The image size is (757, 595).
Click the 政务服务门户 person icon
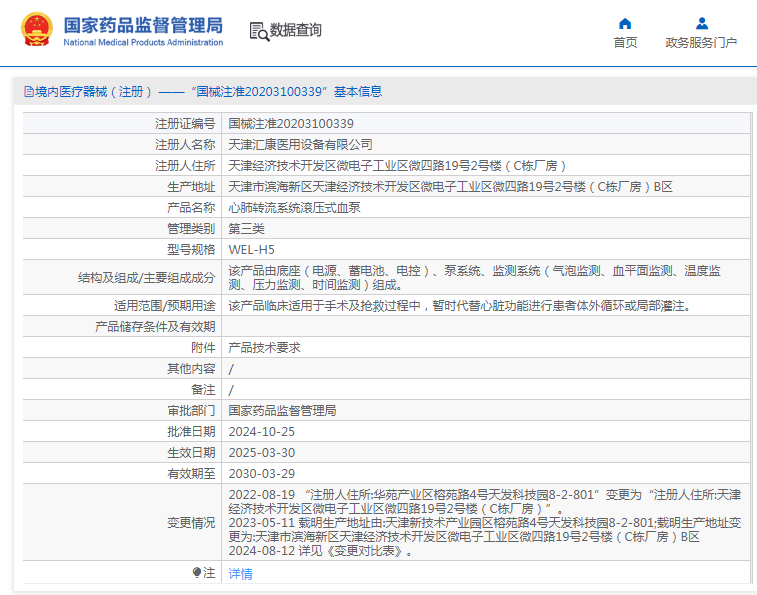[x=701, y=23]
